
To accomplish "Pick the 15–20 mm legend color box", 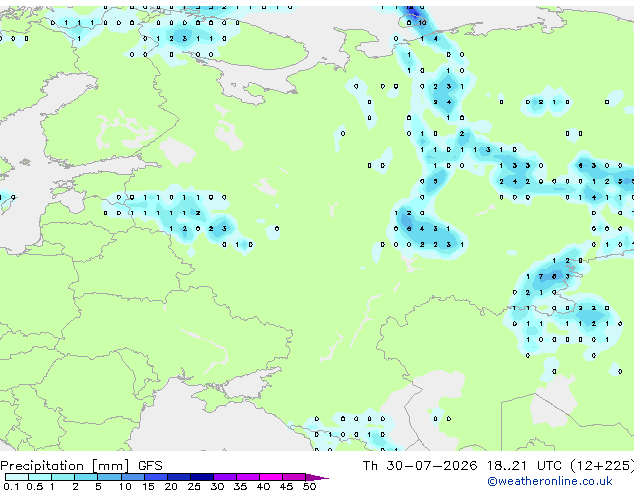I will (155, 477).
